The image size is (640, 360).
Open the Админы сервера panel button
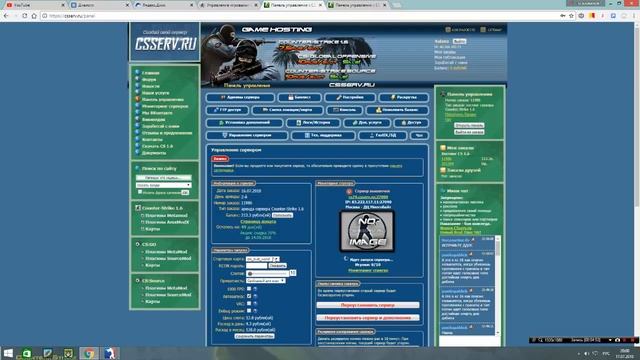240,98
